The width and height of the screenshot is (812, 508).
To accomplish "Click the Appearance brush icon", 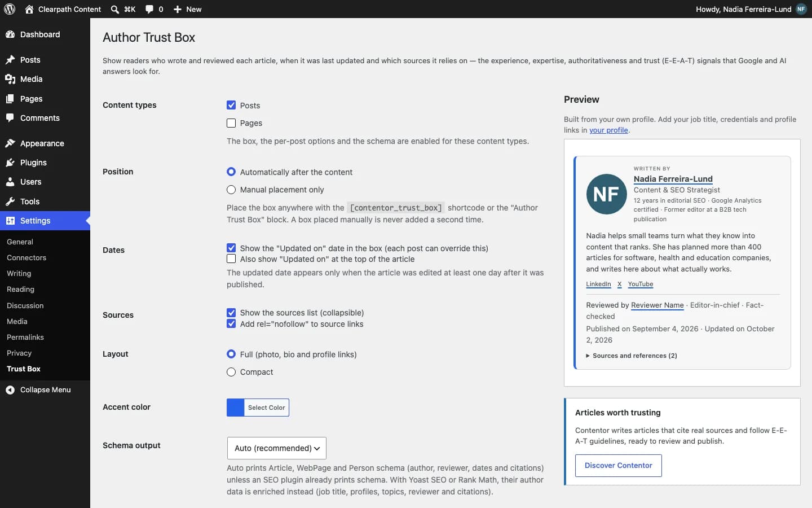I will 10,143.
